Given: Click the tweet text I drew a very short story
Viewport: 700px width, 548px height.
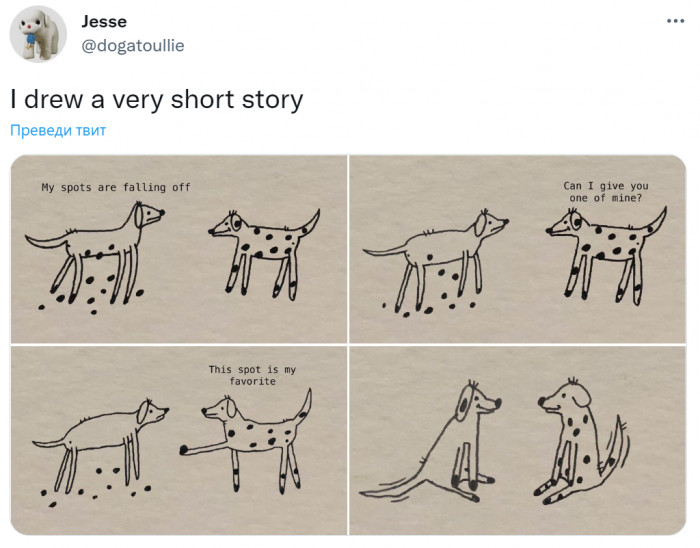Looking at the screenshot, I should pyautogui.click(x=157, y=99).
